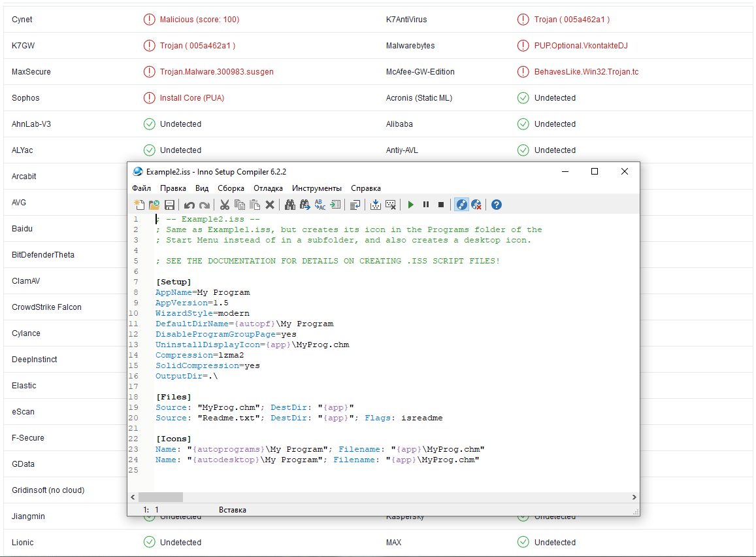The image size is (756, 557).
Task: Open Find with binoculars icon
Action: point(289,205)
